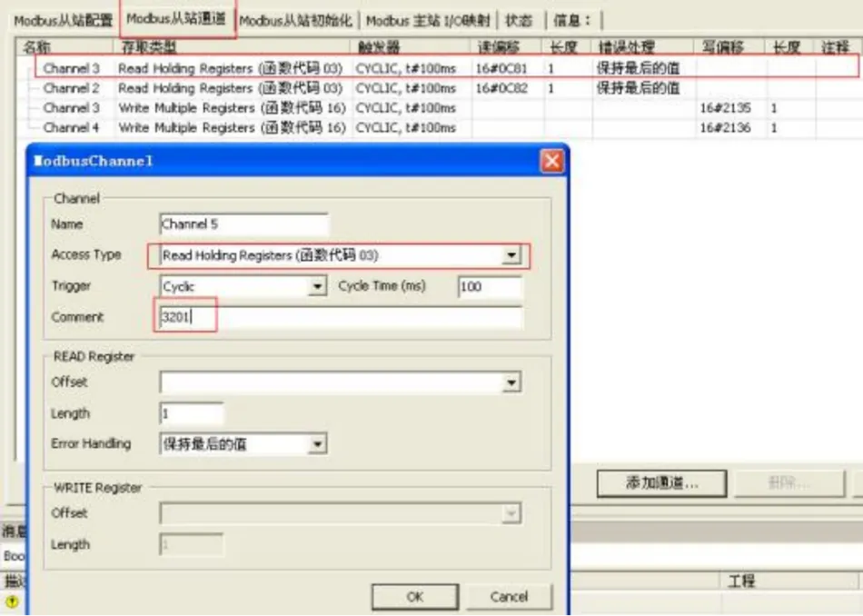Switch to Modbus从站配置 tab

coord(63,20)
